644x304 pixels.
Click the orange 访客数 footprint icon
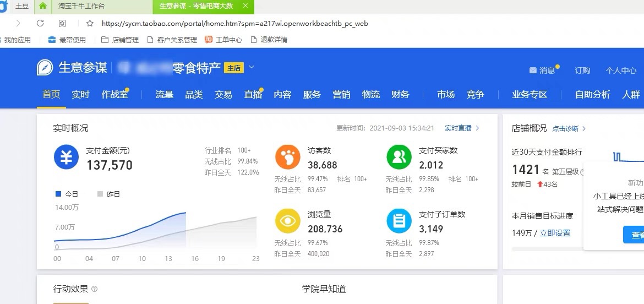(288, 157)
